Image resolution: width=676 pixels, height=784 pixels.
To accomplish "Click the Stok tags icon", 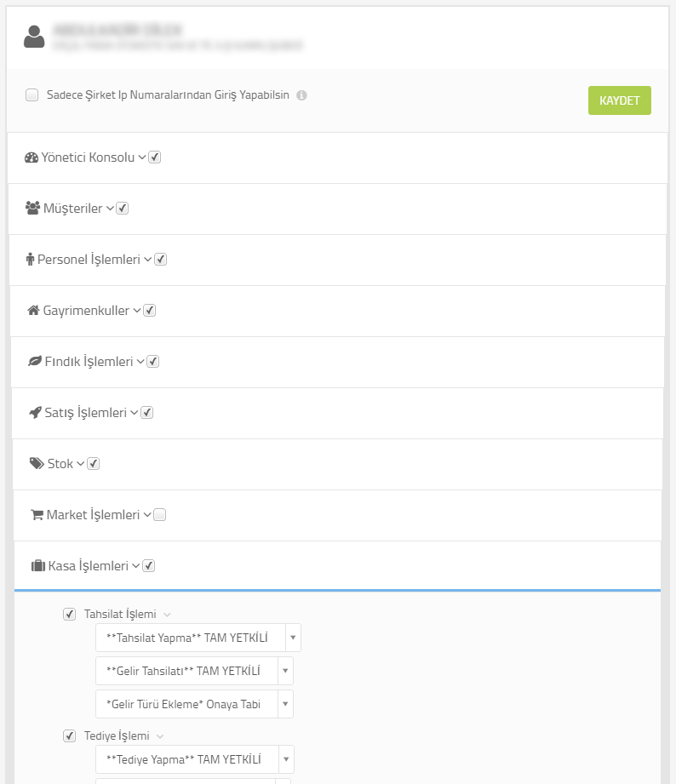I will click(x=37, y=463).
